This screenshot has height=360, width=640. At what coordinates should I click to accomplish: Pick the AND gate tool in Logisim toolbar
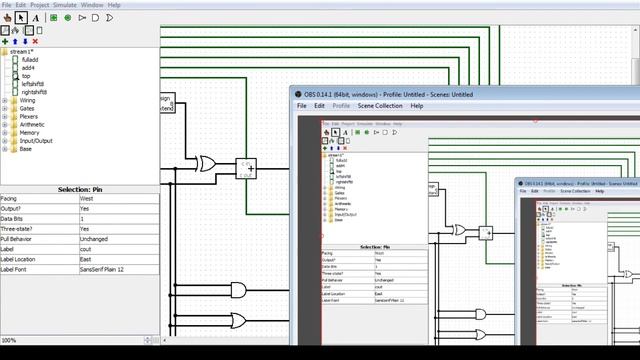(x=96, y=18)
